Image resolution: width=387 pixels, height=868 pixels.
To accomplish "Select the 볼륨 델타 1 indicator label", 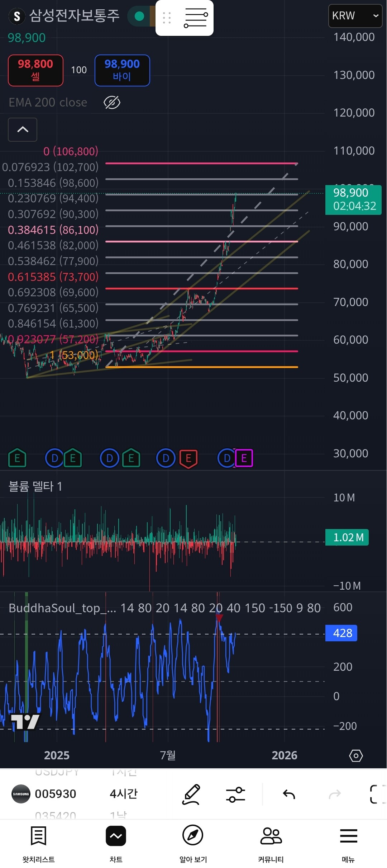I will click(x=35, y=486).
